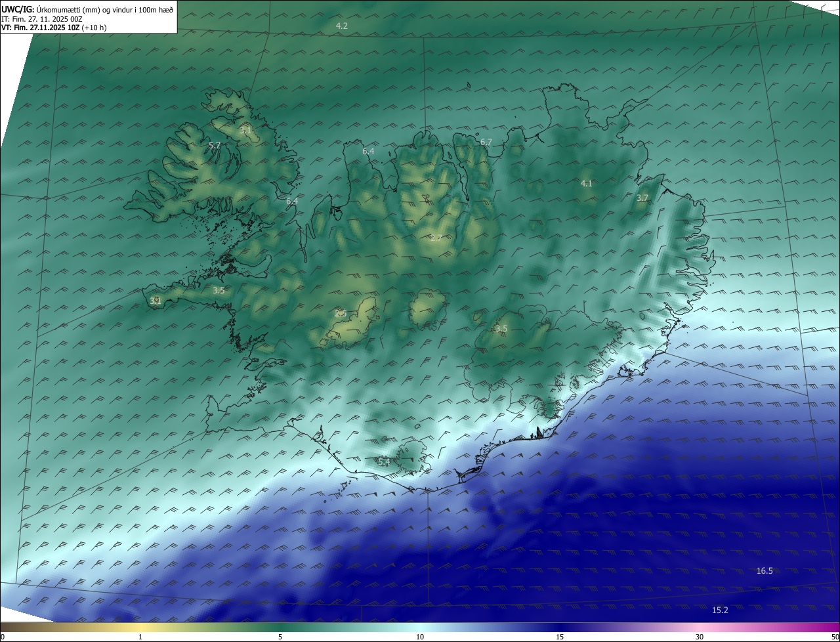Click the map value label 15.2
This screenshot has height=642, width=840.
(x=720, y=610)
